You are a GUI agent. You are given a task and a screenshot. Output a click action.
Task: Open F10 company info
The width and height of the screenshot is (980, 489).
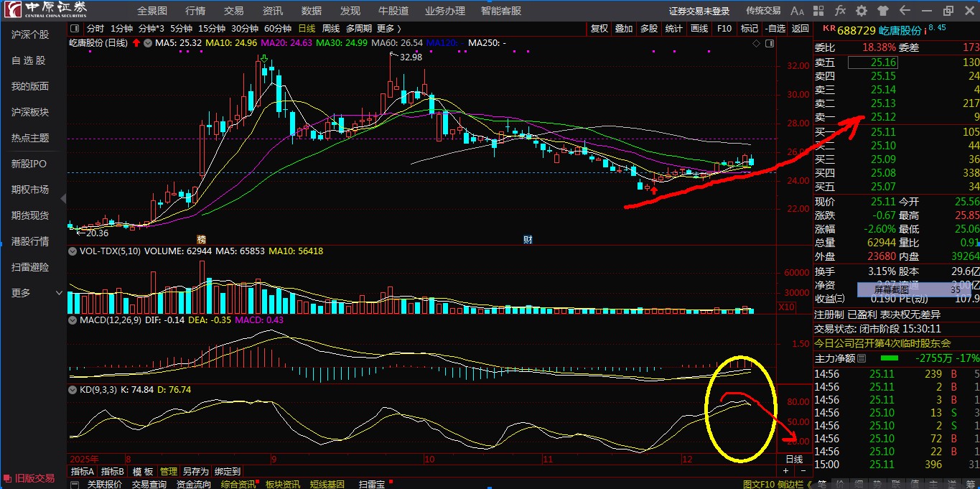tap(724, 29)
